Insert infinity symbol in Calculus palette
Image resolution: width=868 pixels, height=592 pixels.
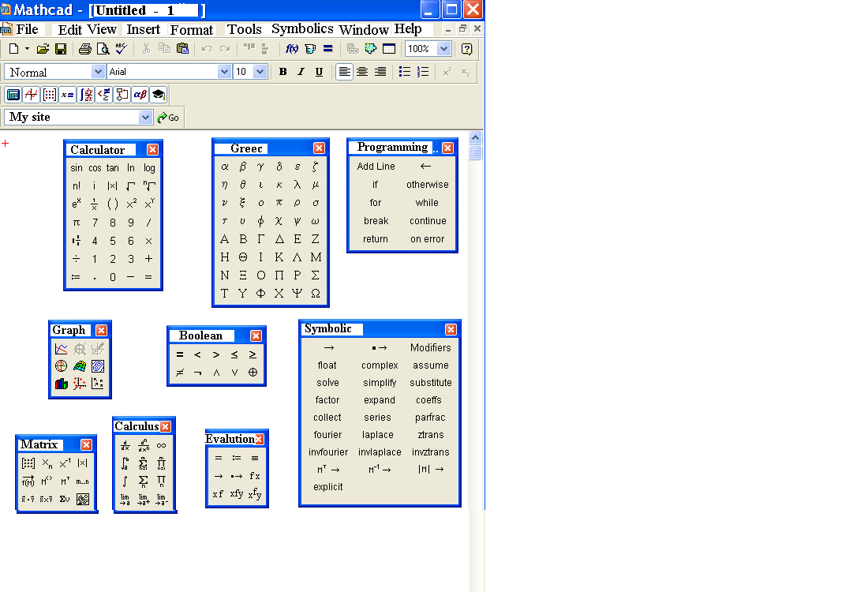[x=161, y=446]
